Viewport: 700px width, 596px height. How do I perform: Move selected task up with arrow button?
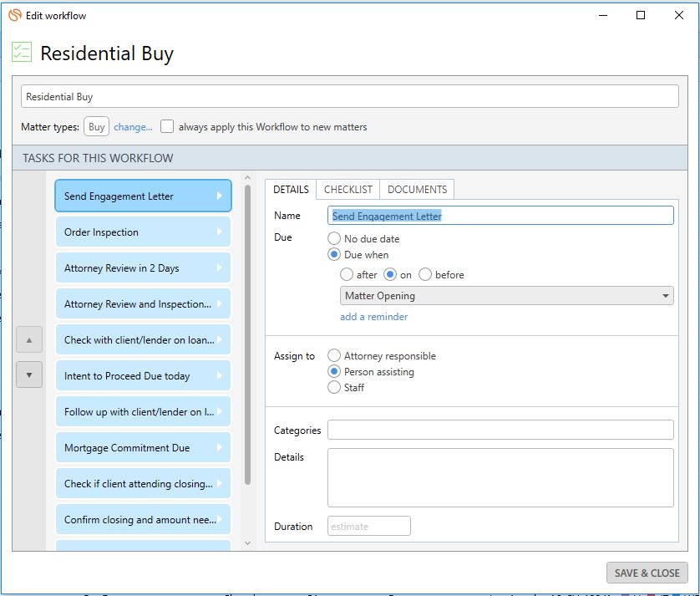pyautogui.click(x=29, y=339)
